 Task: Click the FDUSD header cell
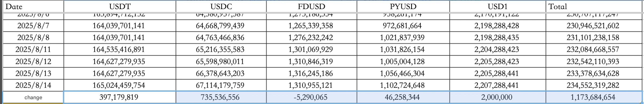tap(311, 6)
